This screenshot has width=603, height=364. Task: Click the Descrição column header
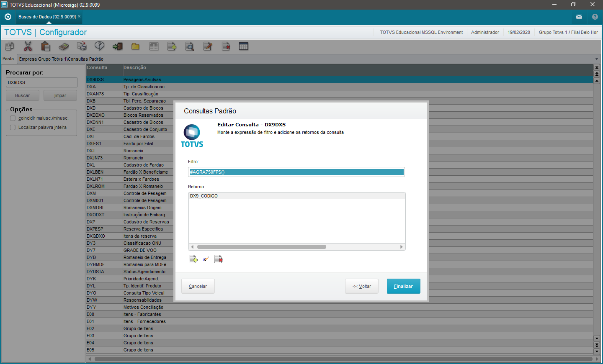(358, 69)
